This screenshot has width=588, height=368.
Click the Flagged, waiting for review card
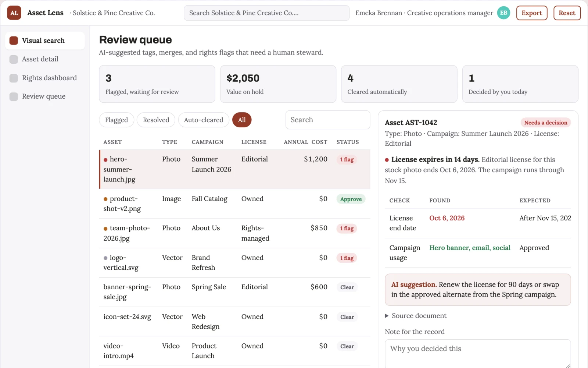point(157,84)
